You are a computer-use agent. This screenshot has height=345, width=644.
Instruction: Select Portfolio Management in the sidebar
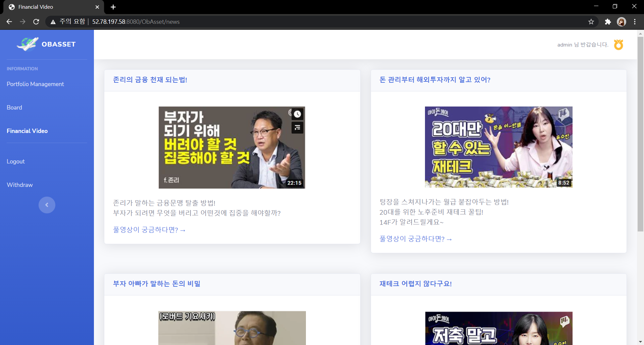tap(35, 84)
